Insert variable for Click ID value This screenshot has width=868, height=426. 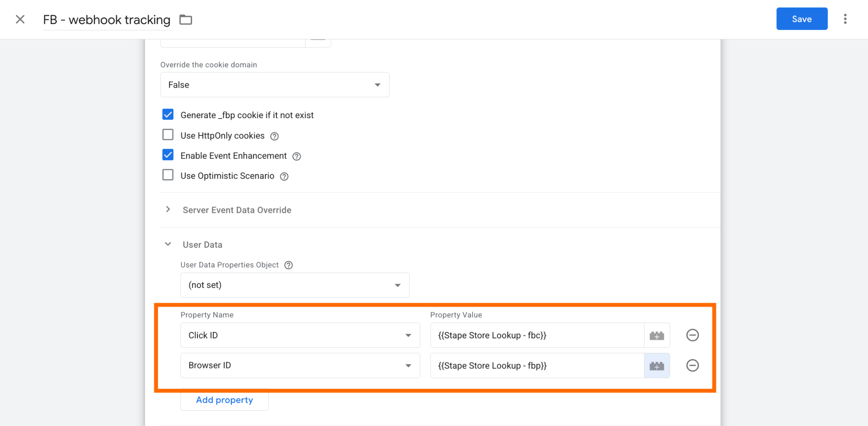657,335
